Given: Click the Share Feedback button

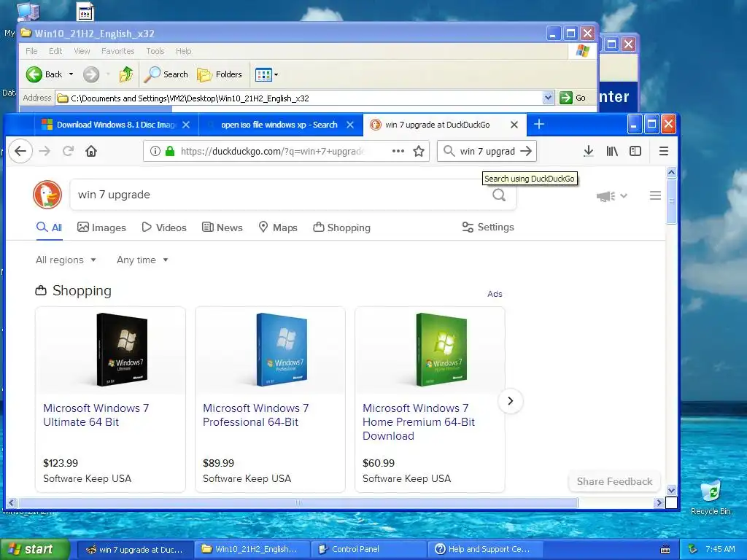Looking at the screenshot, I should 614,481.
